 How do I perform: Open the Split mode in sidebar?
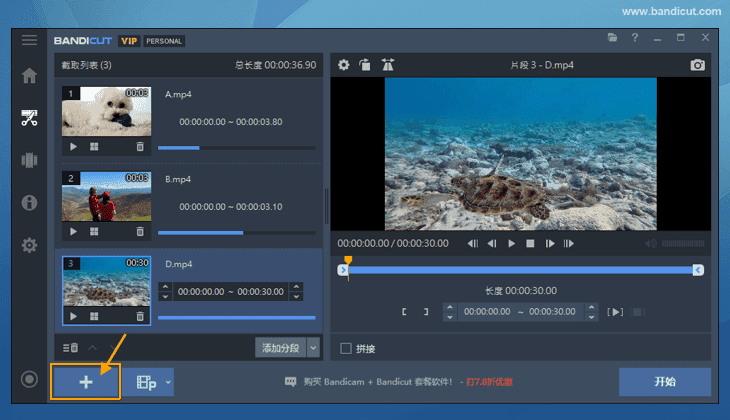pyautogui.click(x=29, y=160)
